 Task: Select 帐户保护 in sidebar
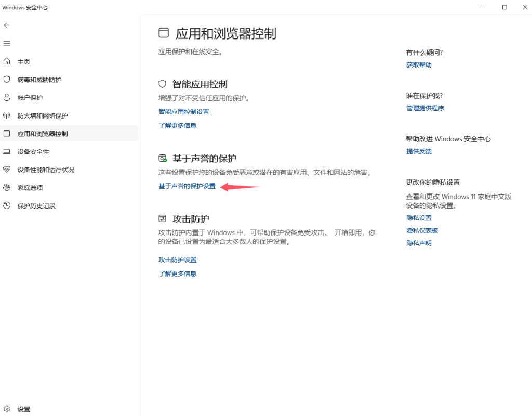(x=30, y=97)
